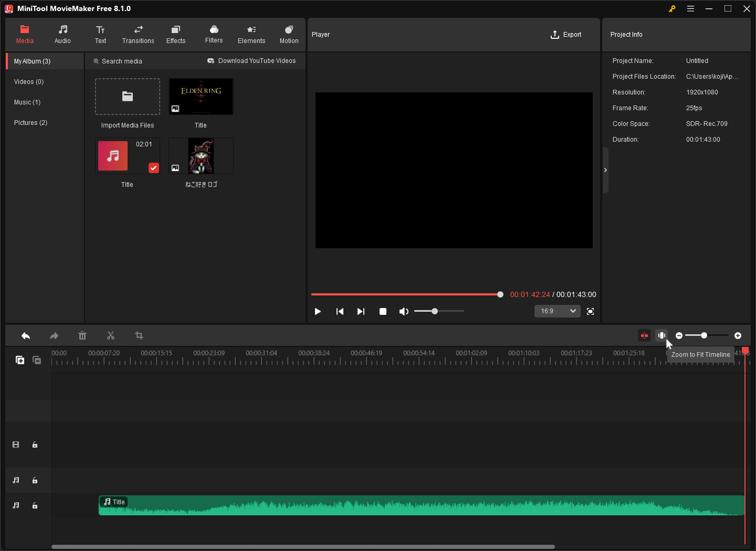Click the timeline ruler at 00:00:38:24
This screenshot has height=551, width=756.
(314, 353)
